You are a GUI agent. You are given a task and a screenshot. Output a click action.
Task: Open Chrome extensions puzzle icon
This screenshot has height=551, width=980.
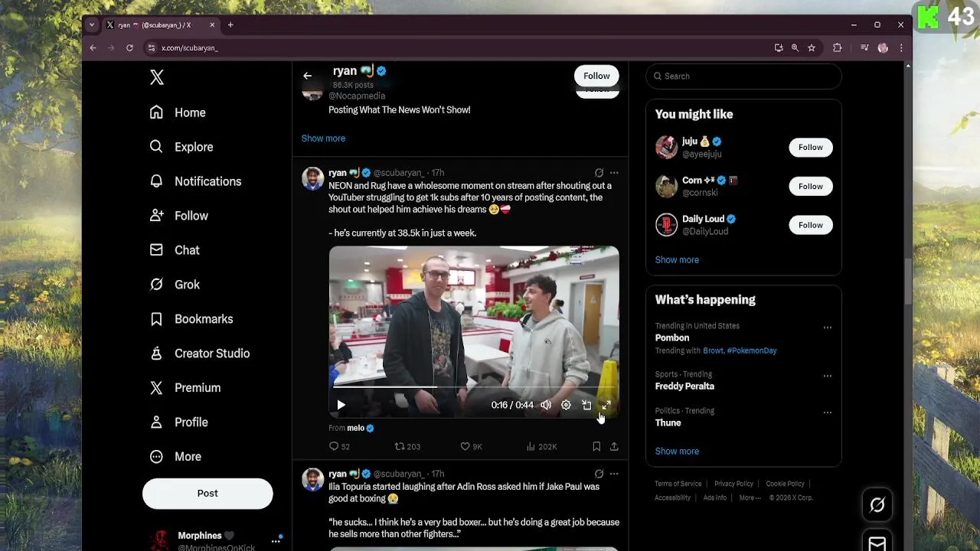click(837, 48)
